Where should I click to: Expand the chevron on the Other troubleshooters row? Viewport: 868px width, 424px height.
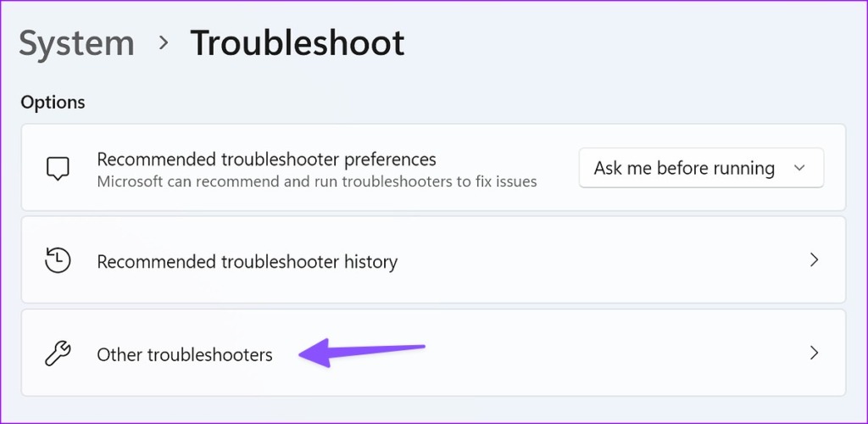pyautogui.click(x=814, y=353)
